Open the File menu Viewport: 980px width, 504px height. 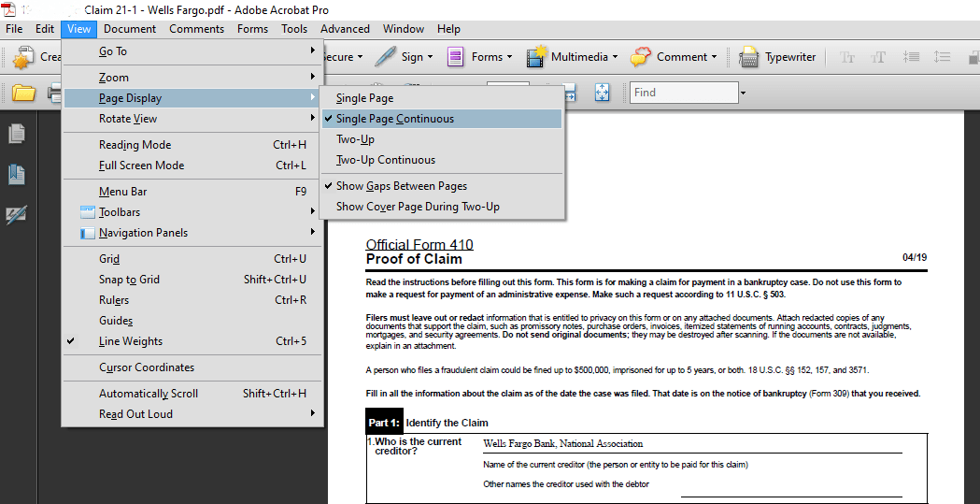pyautogui.click(x=14, y=29)
